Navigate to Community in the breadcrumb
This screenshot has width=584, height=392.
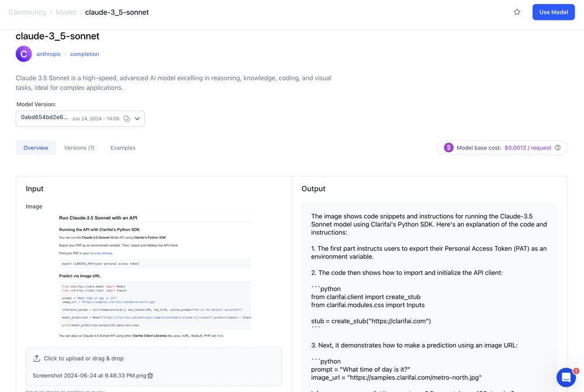pos(27,12)
